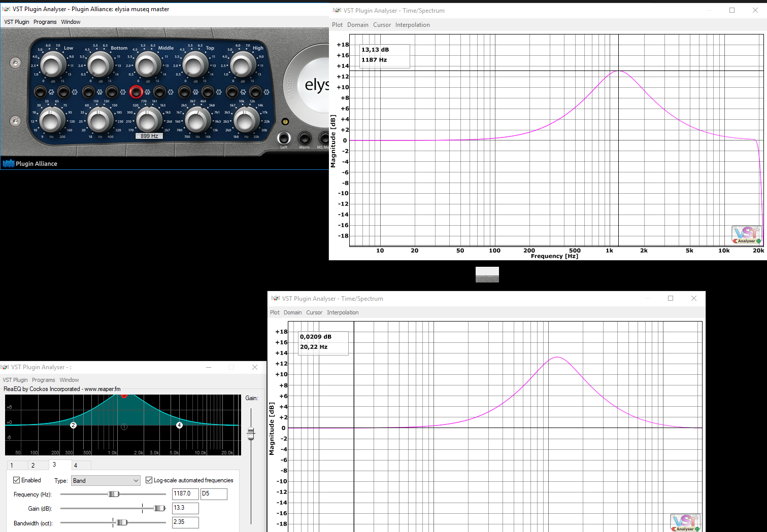Uncheck the Enabled checkbox for band 3
This screenshot has width=767, height=532.
[17, 480]
